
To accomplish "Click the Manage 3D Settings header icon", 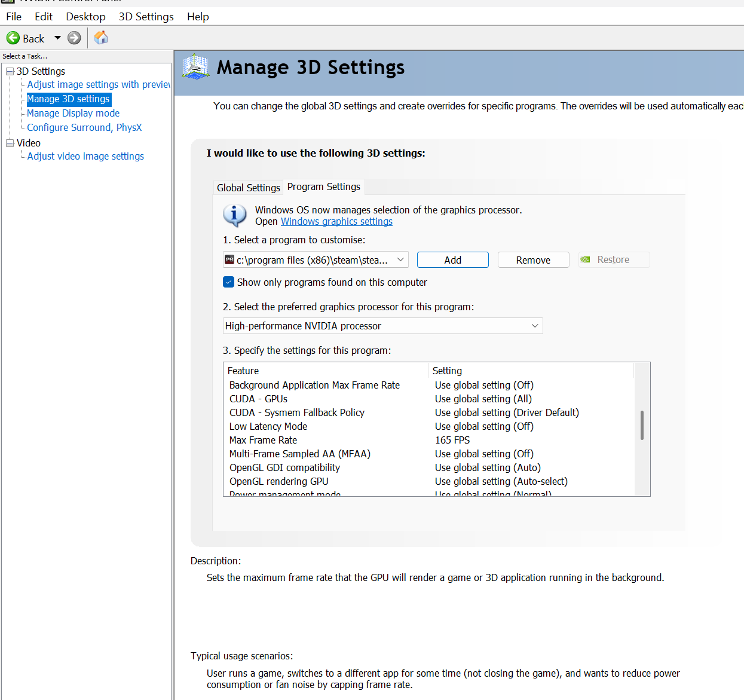I will click(195, 67).
